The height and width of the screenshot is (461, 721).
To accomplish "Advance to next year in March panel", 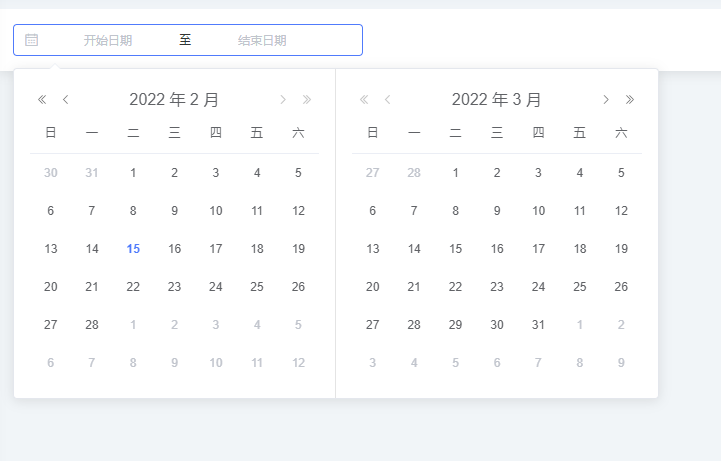I will (629, 99).
